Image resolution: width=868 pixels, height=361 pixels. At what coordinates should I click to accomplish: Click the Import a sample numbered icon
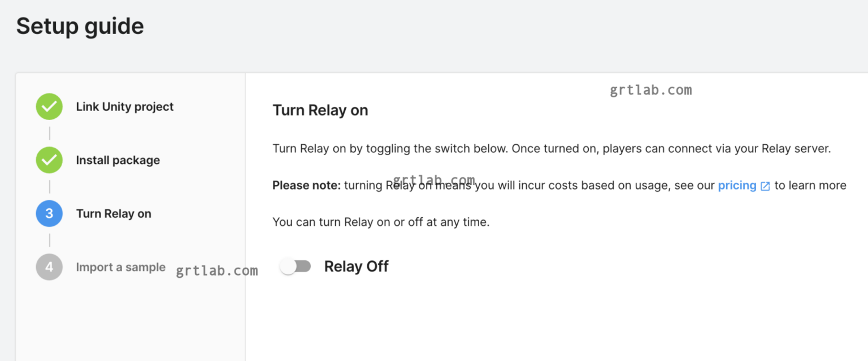click(49, 267)
